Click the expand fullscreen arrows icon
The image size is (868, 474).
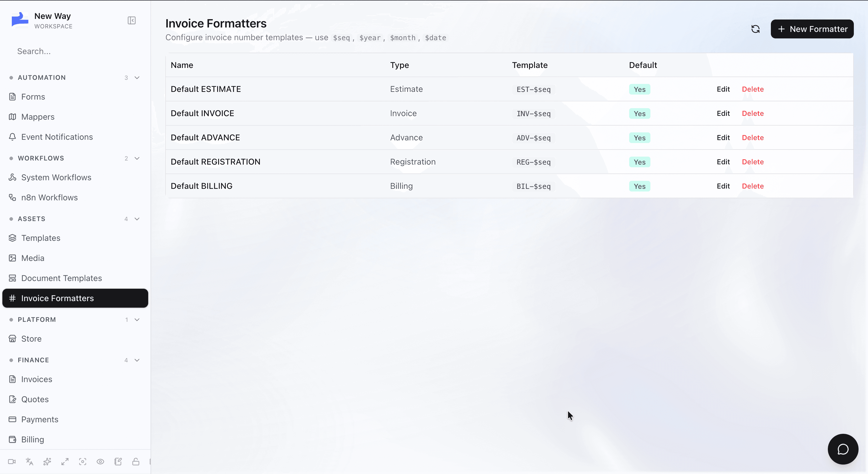pos(65,462)
